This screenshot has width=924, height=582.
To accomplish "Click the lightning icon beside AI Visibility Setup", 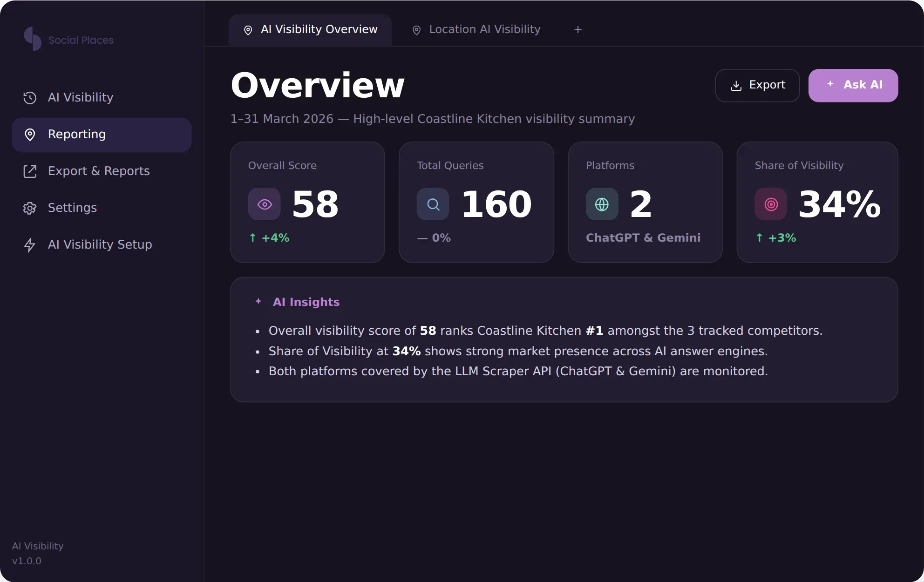I will point(30,245).
